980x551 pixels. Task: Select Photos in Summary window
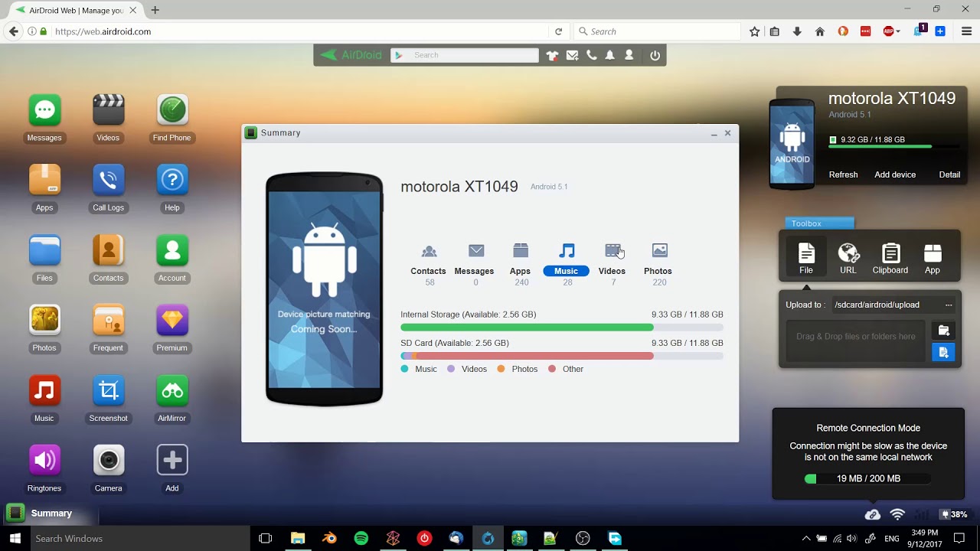658,264
